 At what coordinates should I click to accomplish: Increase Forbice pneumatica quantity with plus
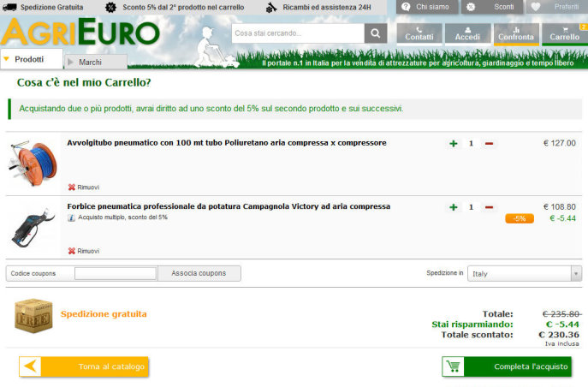point(454,207)
